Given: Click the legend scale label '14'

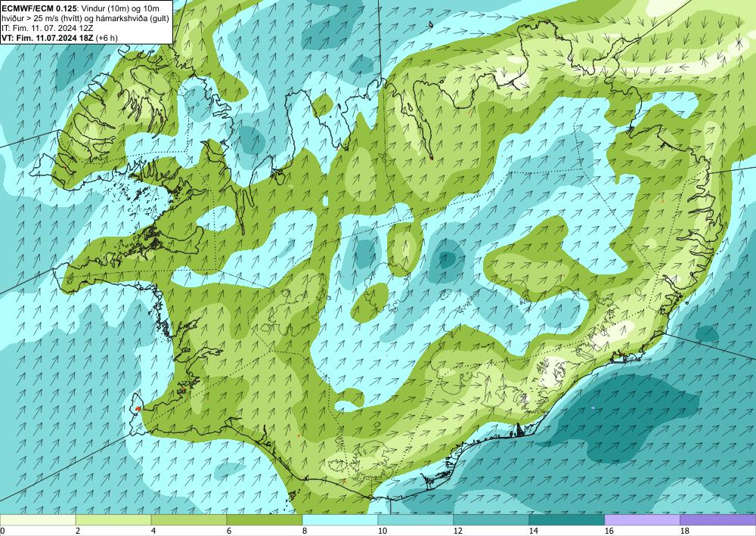Looking at the screenshot, I should (x=533, y=531).
